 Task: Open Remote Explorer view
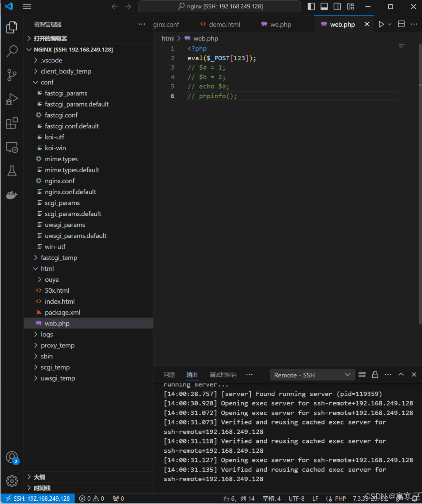click(x=12, y=147)
